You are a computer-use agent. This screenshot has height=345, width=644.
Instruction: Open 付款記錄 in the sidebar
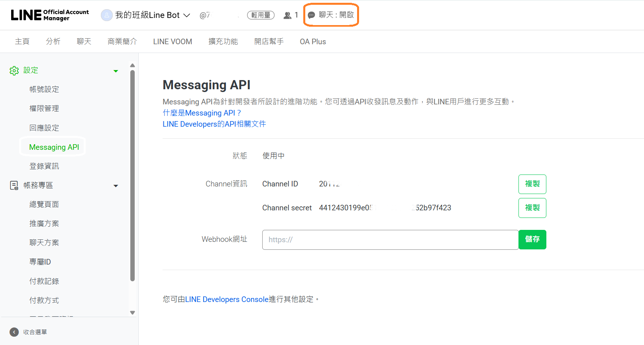(x=44, y=281)
